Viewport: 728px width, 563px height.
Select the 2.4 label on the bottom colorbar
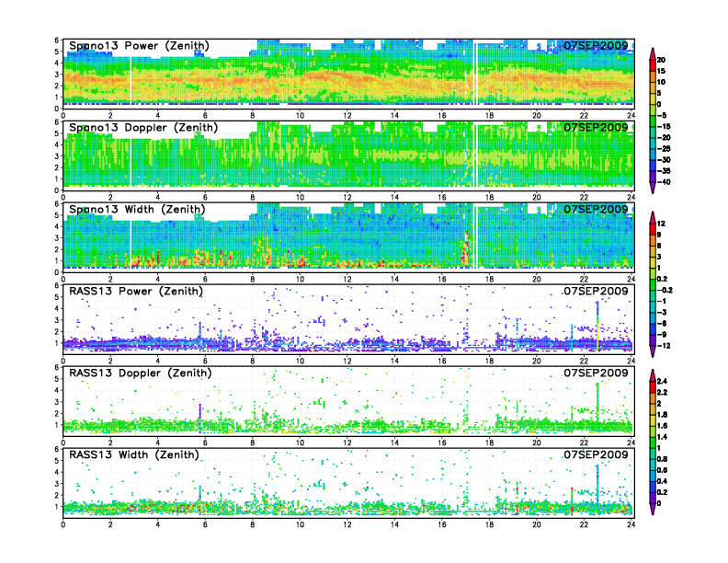pos(663,380)
